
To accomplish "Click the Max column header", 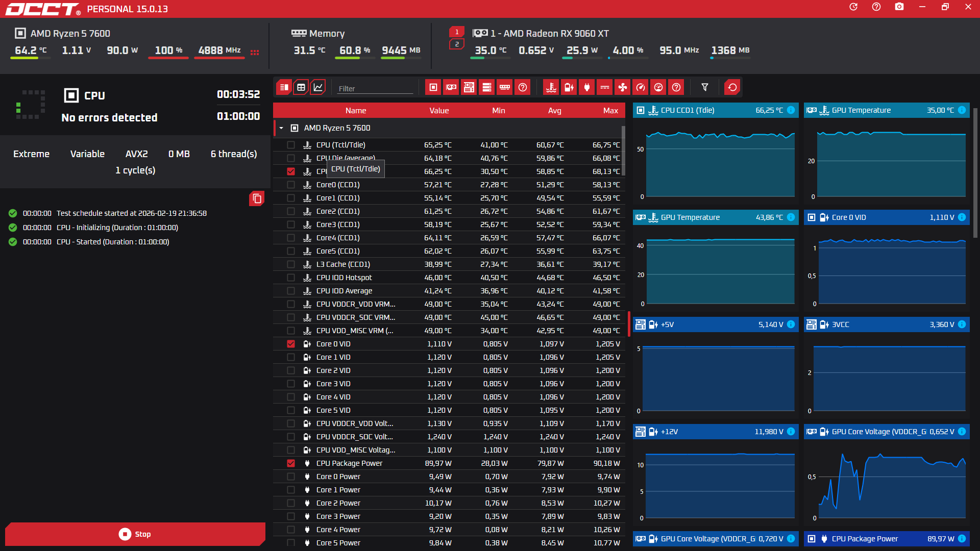I will pyautogui.click(x=610, y=111).
